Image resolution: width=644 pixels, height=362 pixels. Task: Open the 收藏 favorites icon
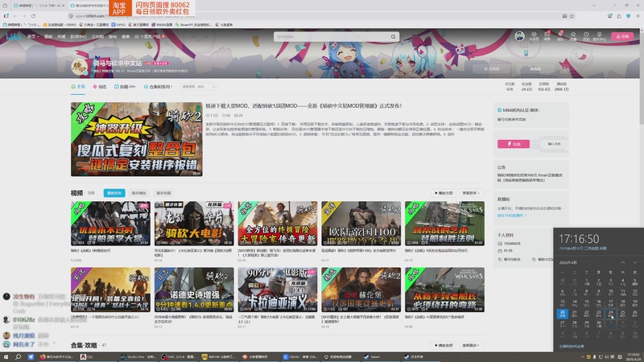click(573, 36)
